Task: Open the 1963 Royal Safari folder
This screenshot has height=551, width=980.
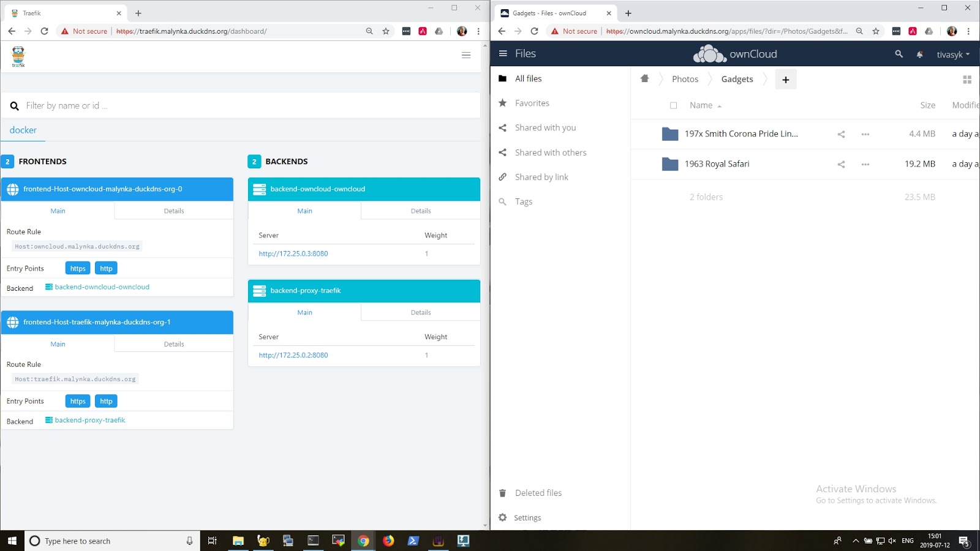Action: tap(717, 163)
